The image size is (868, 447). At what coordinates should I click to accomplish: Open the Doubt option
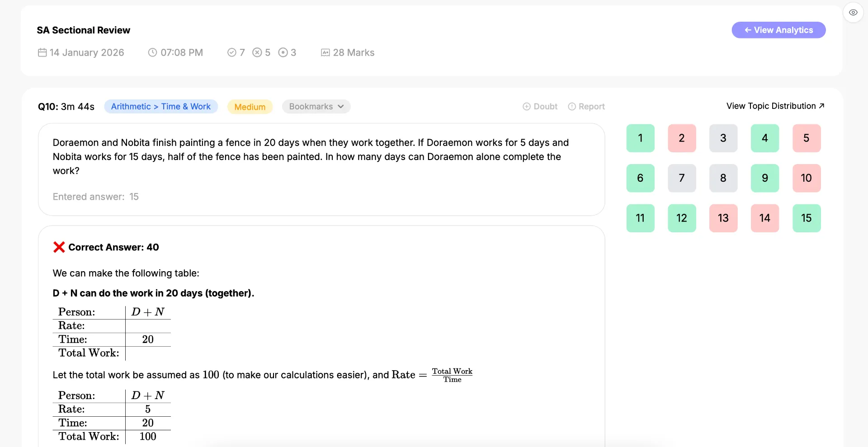[540, 107]
